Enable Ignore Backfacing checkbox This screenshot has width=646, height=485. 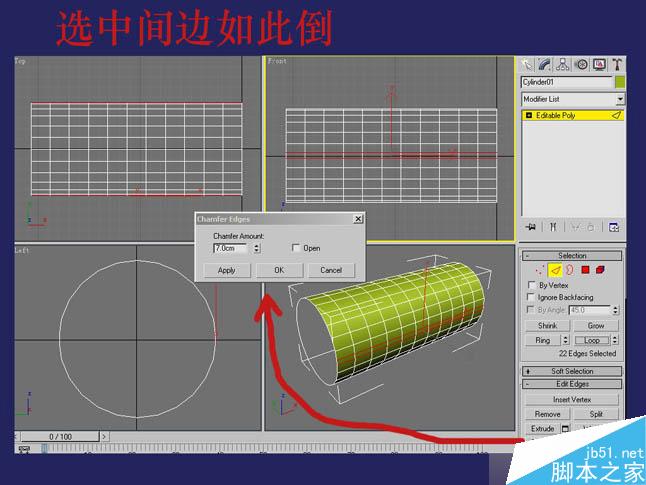click(x=531, y=297)
